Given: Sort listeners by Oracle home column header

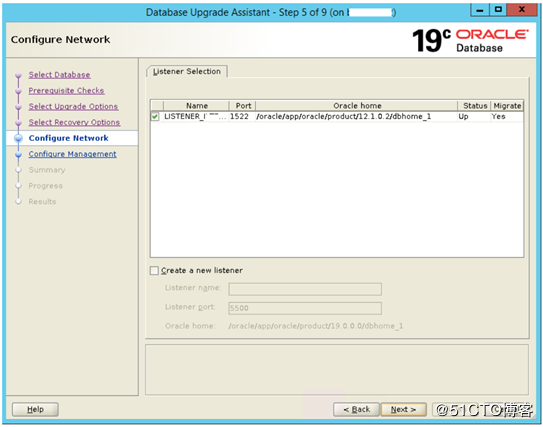Looking at the screenshot, I should 357,106.
